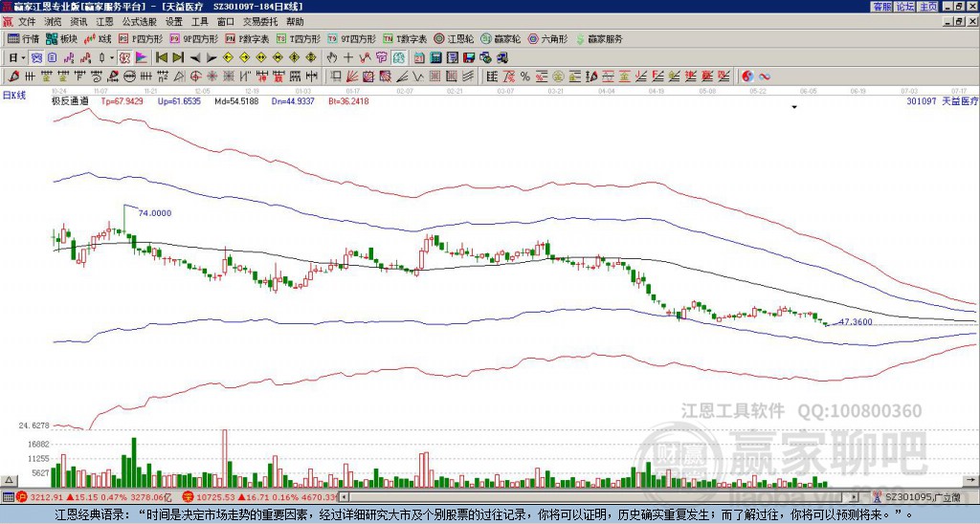Click the 3212.91 index status value

pos(47,497)
